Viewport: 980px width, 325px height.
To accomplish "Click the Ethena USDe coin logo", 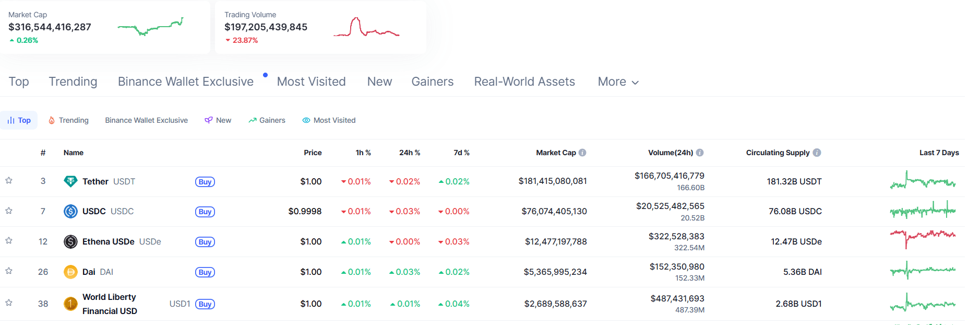I will [70, 241].
